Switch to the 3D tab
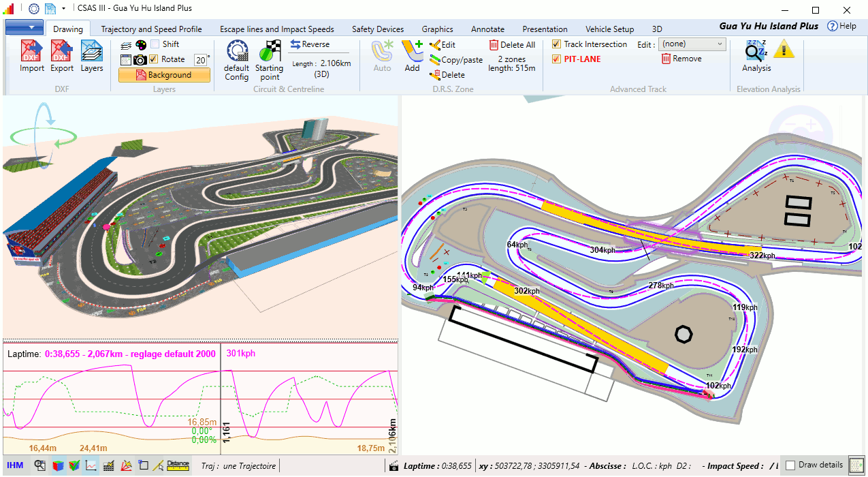 point(657,29)
